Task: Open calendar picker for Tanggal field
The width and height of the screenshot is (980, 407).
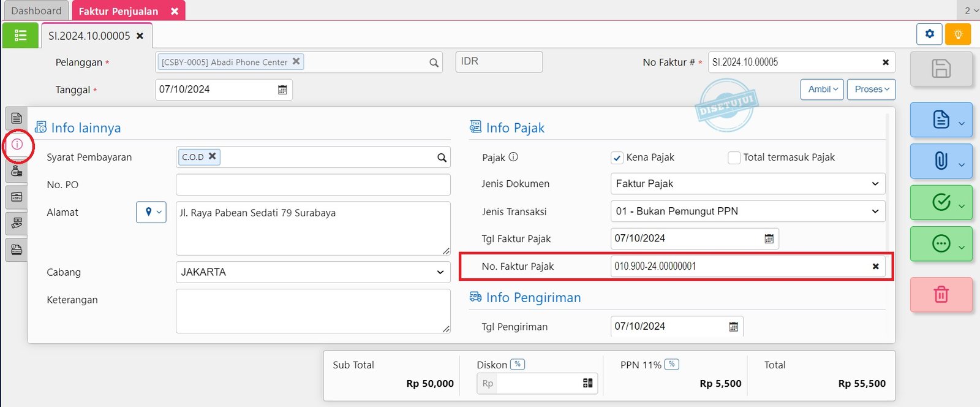Action: [x=282, y=90]
